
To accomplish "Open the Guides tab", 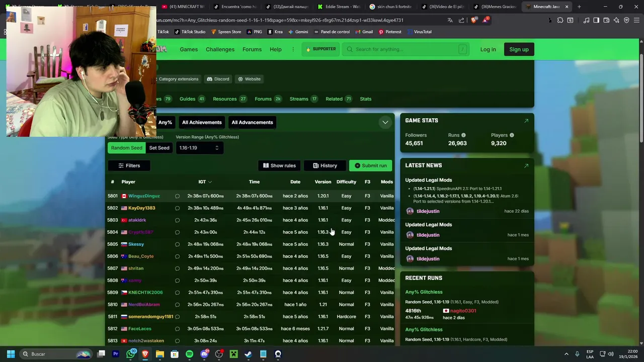I will 192,99.
